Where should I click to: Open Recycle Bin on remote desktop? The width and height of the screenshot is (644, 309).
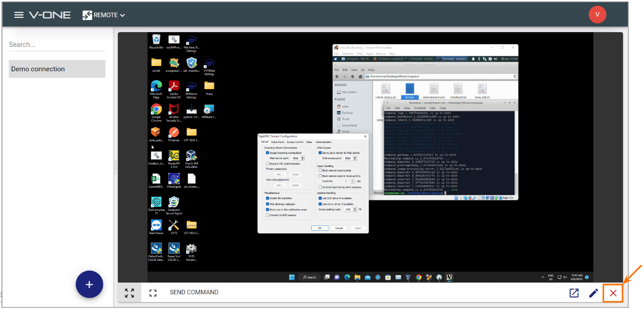(x=156, y=42)
